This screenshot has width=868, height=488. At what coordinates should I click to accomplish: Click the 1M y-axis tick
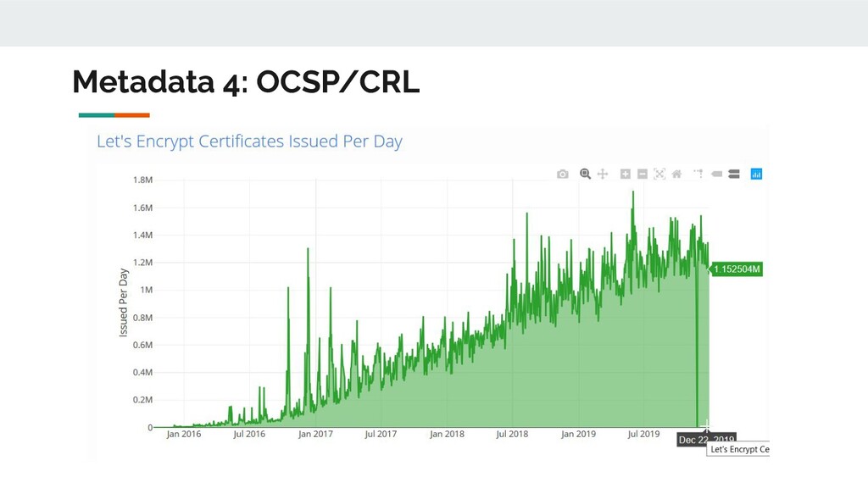click(146, 290)
